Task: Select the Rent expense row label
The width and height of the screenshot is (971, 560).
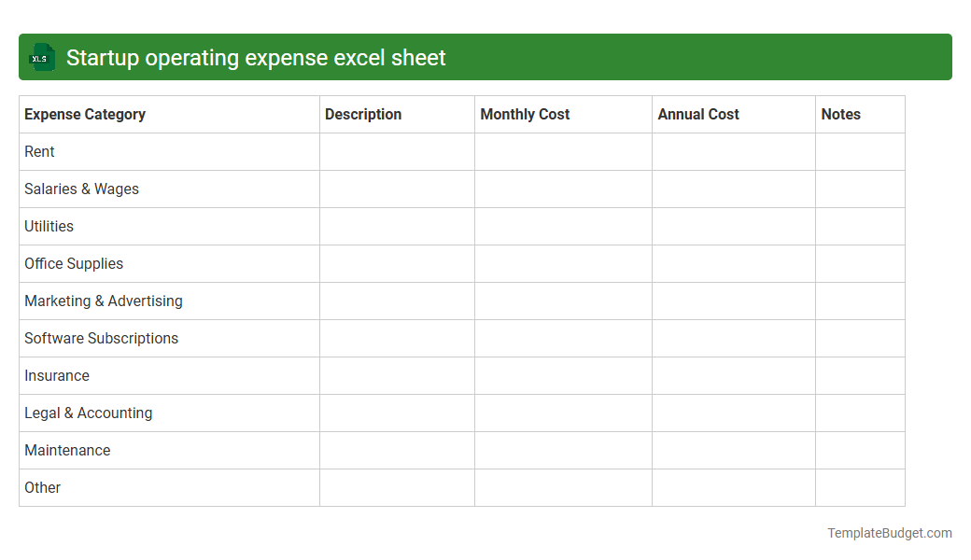Action: (39, 151)
